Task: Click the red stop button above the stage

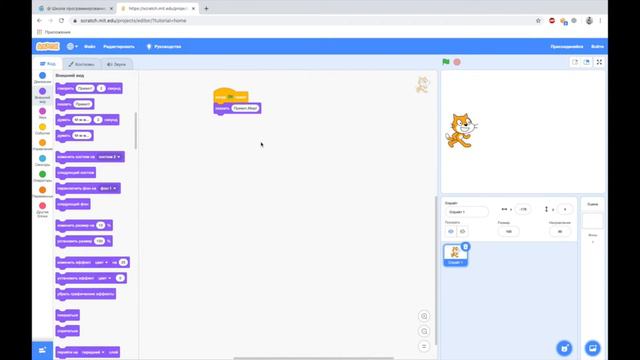Action: click(x=457, y=62)
